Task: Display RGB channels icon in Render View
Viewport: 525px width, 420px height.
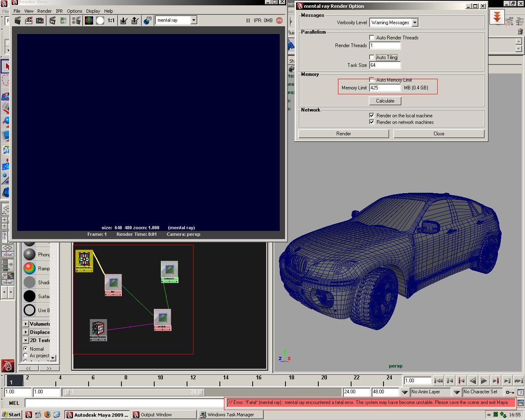Action: (89, 20)
